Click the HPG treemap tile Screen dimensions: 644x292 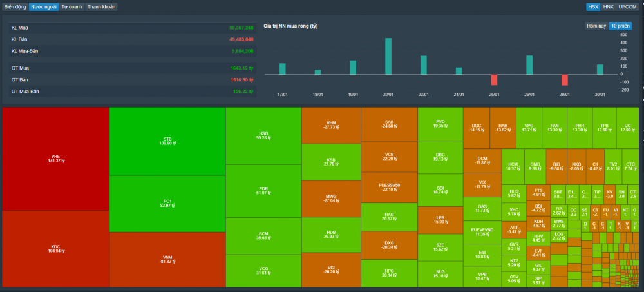[390, 273]
